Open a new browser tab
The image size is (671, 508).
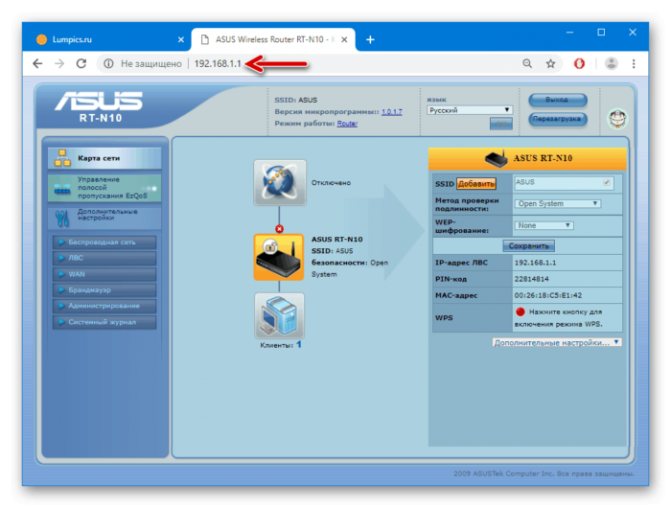click(x=370, y=39)
